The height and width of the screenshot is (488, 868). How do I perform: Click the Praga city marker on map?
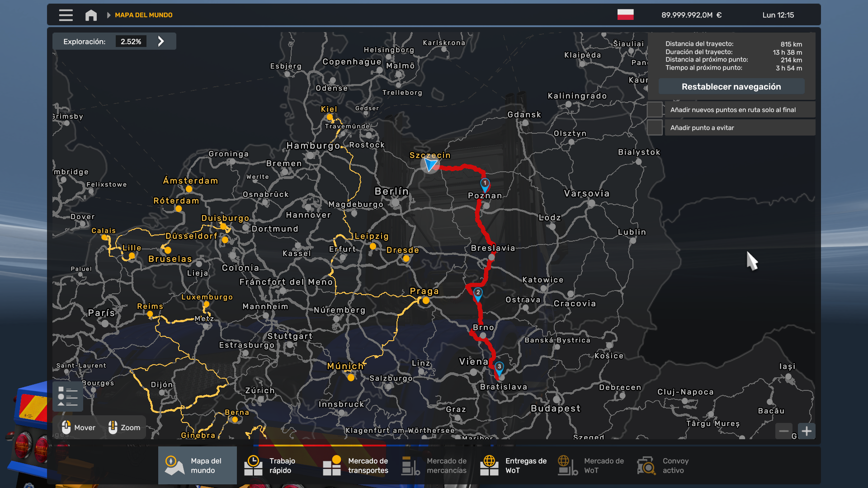click(x=425, y=300)
